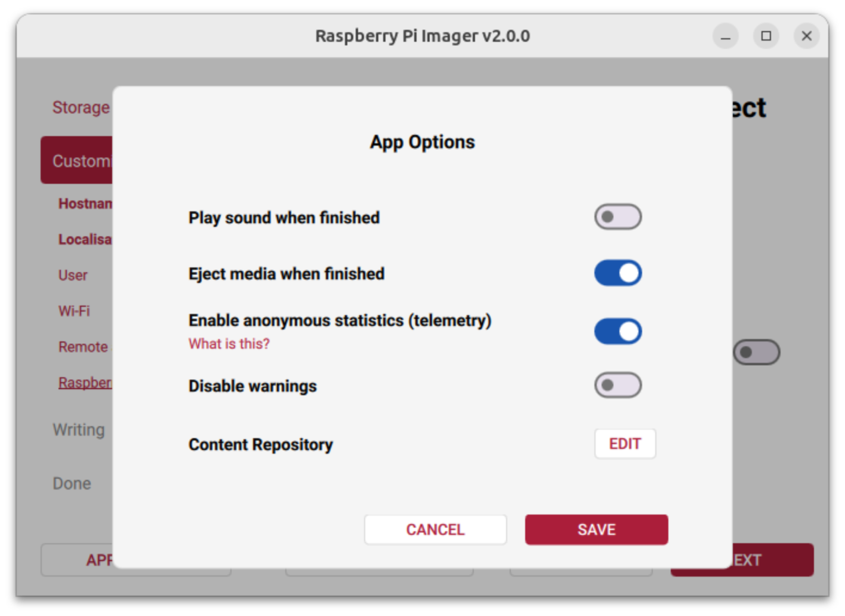
Task: Open the "What is this?" telemetry link
Action: pyautogui.click(x=229, y=344)
